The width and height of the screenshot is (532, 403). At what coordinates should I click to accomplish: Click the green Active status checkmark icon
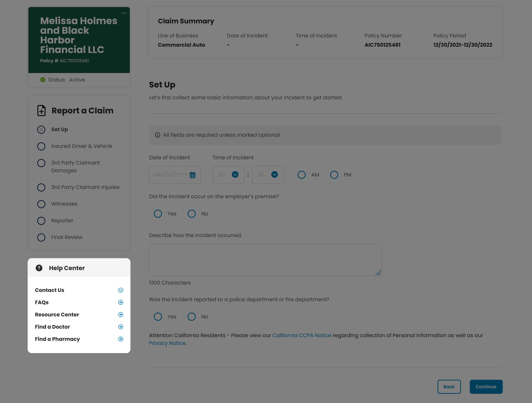43,80
